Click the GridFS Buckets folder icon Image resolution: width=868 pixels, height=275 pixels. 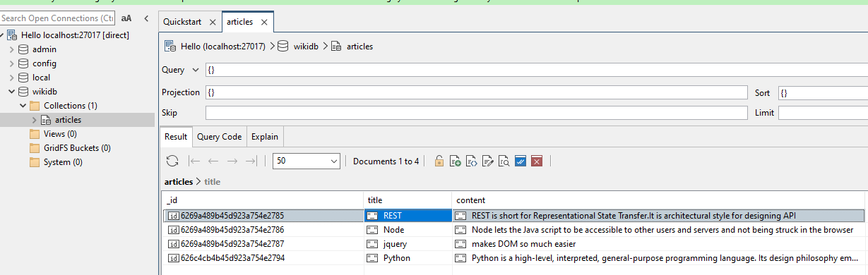pos(35,148)
